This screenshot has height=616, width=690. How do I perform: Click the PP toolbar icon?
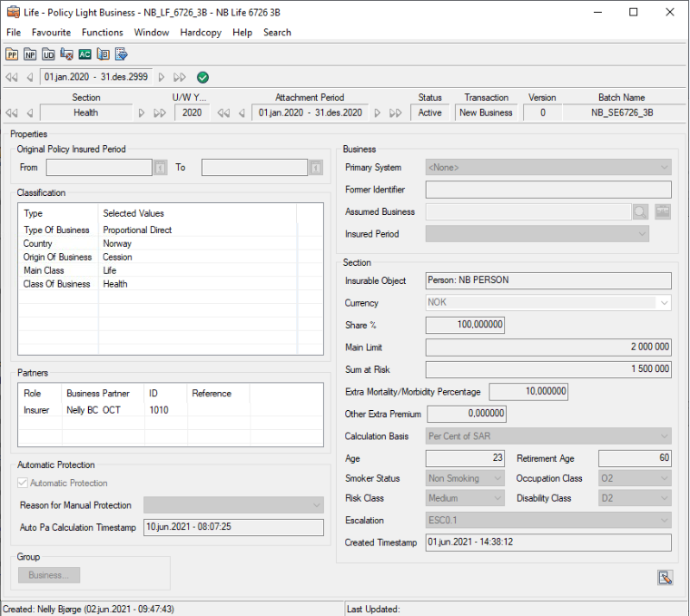[x=12, y=55]
